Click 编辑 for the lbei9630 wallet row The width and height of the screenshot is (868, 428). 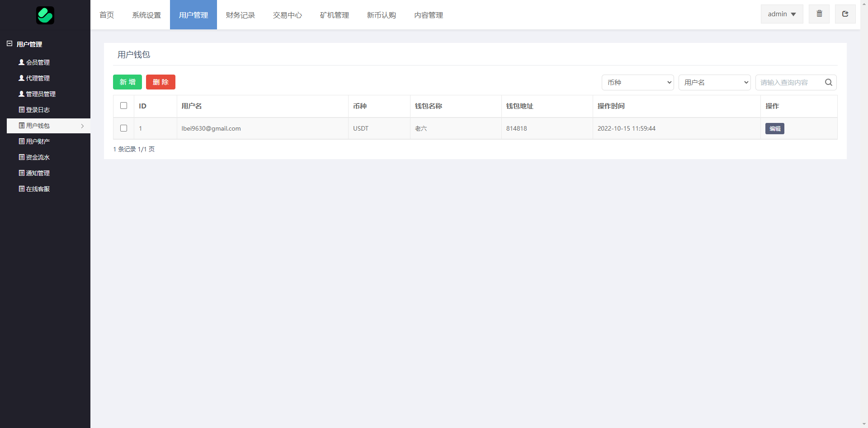[774, 128]
